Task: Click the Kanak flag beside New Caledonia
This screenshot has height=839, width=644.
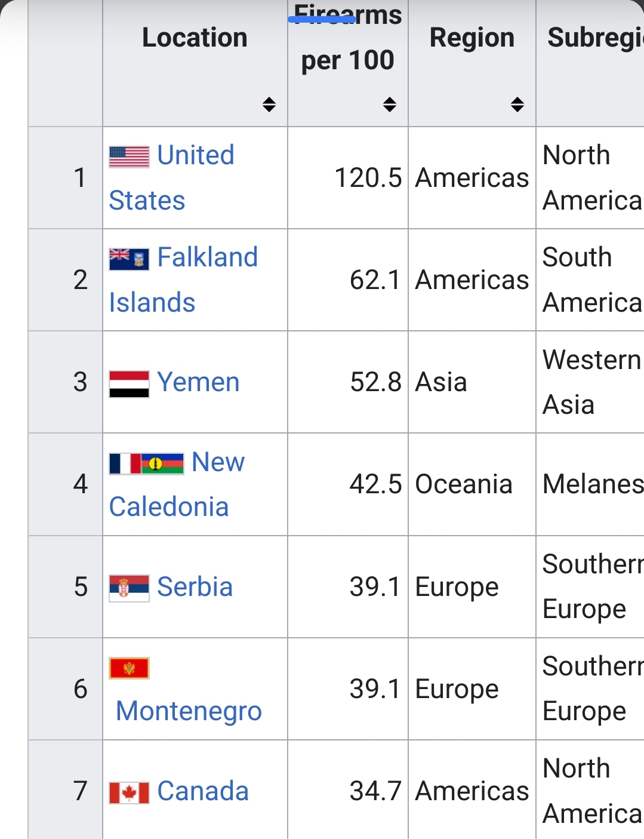Action: pos(162,463)
